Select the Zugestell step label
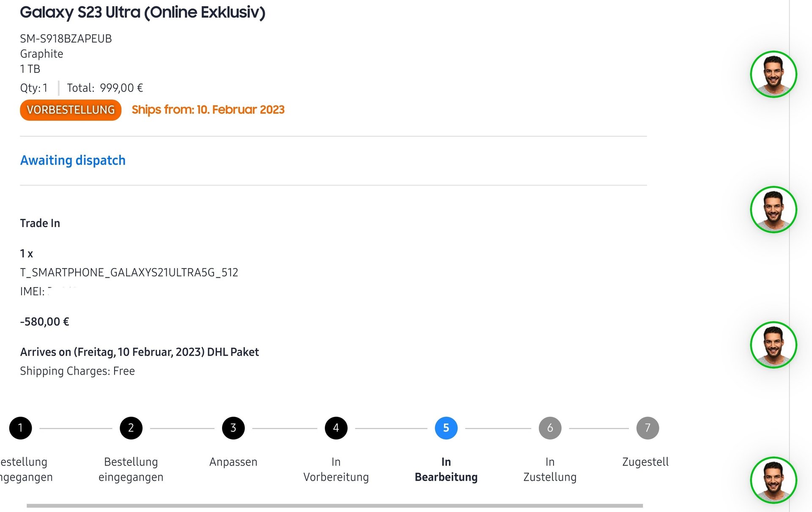The image size is (812, 512). (645, 462)
